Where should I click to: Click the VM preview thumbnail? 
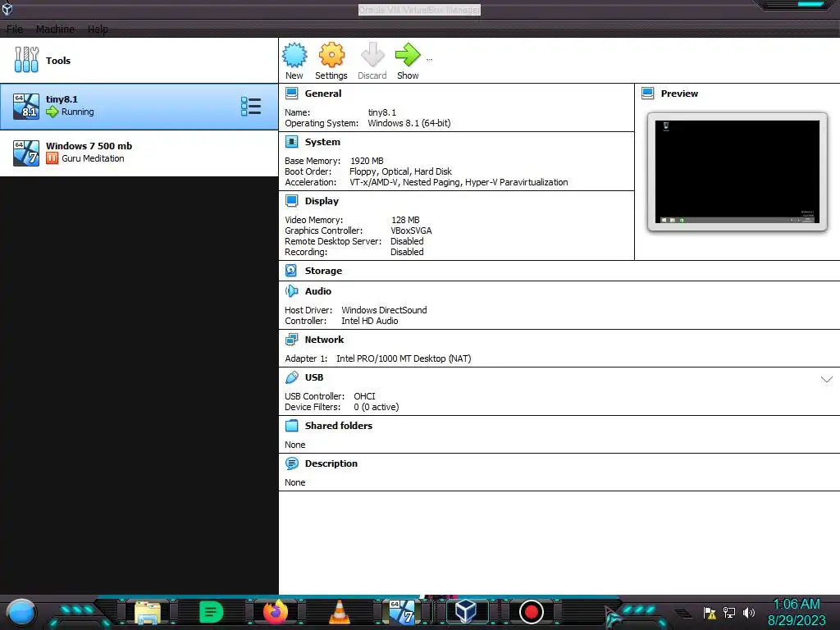737,171
